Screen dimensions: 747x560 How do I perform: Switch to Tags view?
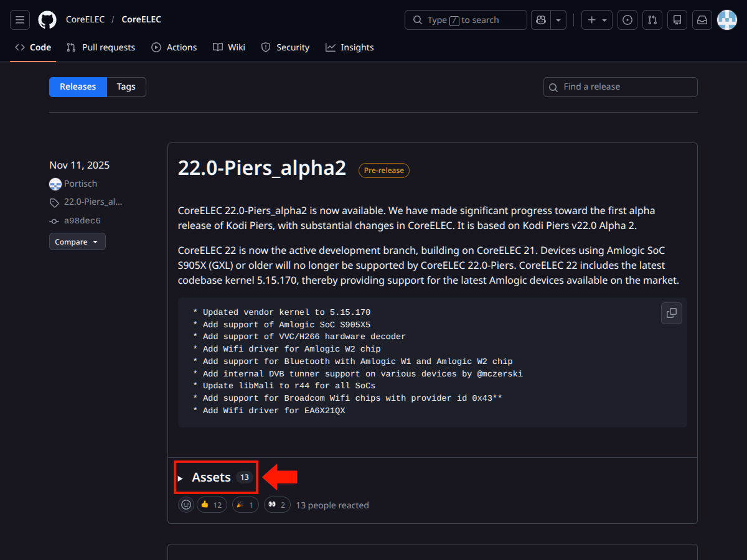point(126,87)
